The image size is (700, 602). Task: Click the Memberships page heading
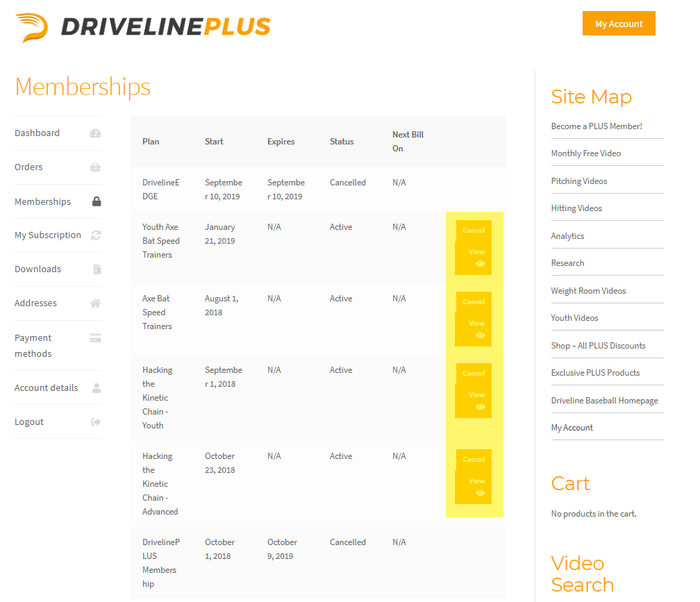pyautogui.click(x=83, y=87)
